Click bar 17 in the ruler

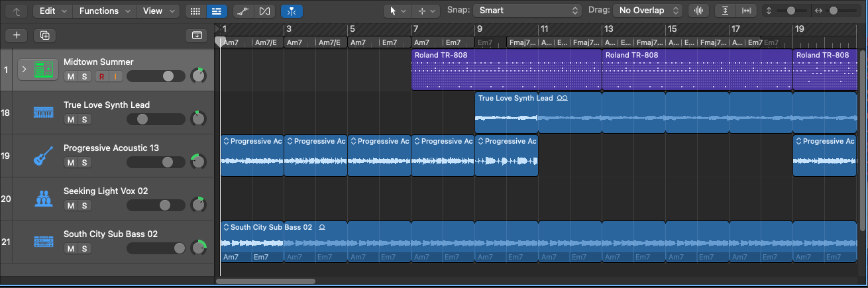tap(735, 29)
